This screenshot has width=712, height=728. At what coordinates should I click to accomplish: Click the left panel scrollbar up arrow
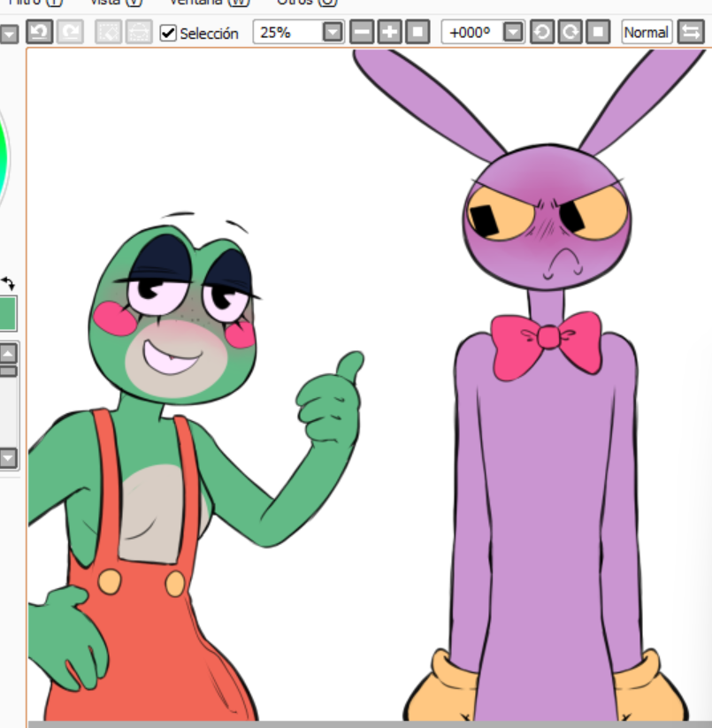pos(8,354)
